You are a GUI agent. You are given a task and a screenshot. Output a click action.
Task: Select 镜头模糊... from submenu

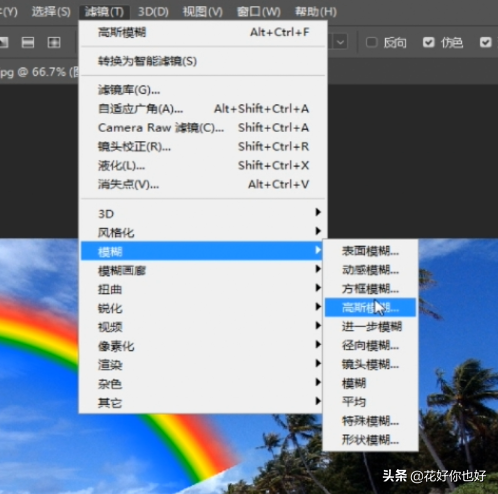click(370, 364)
